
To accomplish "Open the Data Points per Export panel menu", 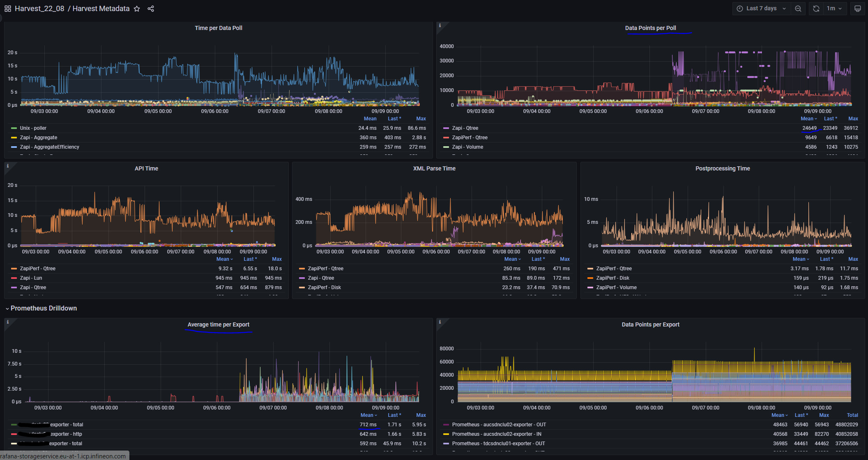I will (x=651, y=324).
